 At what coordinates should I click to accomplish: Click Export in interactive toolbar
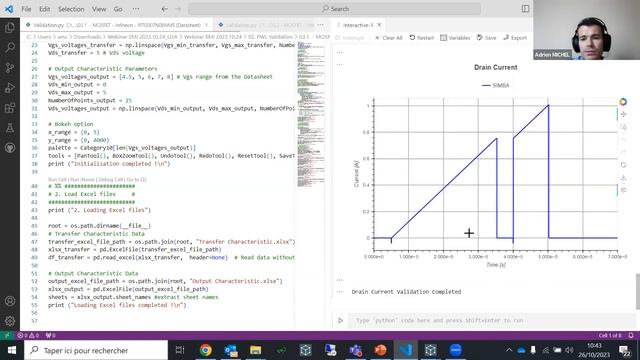coord(515,38)
